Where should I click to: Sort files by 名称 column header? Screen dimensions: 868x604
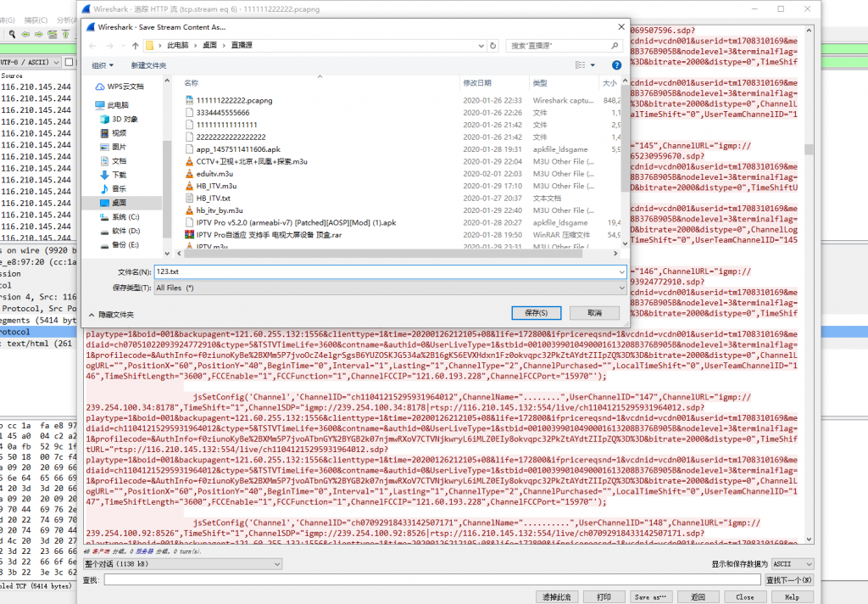point(191,82)
